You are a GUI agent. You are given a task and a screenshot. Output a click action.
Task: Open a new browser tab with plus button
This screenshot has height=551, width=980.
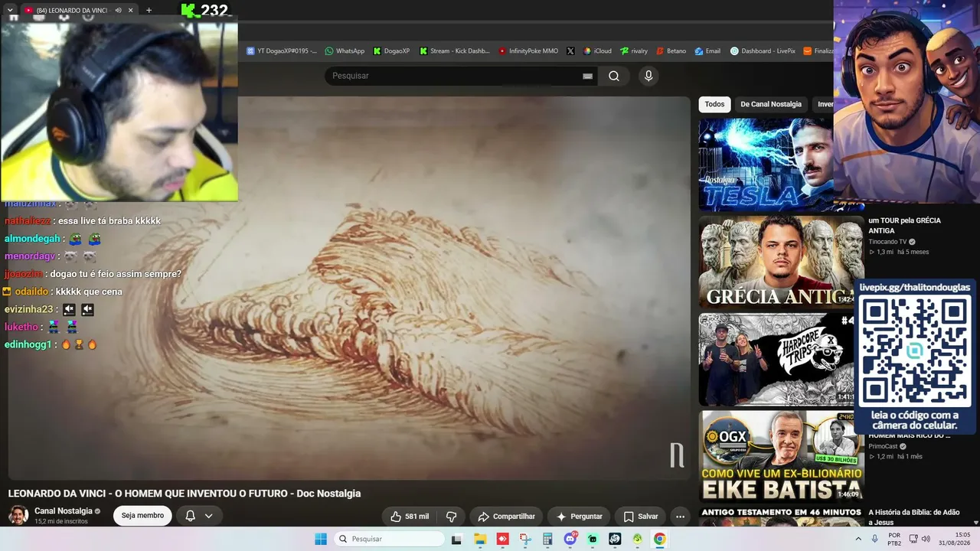[149, 11]
